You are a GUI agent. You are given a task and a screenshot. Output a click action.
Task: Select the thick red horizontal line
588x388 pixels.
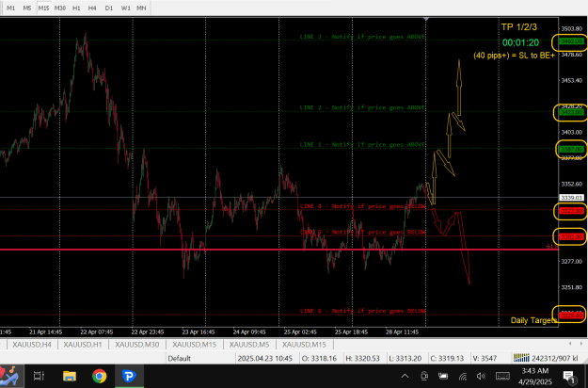279,250
